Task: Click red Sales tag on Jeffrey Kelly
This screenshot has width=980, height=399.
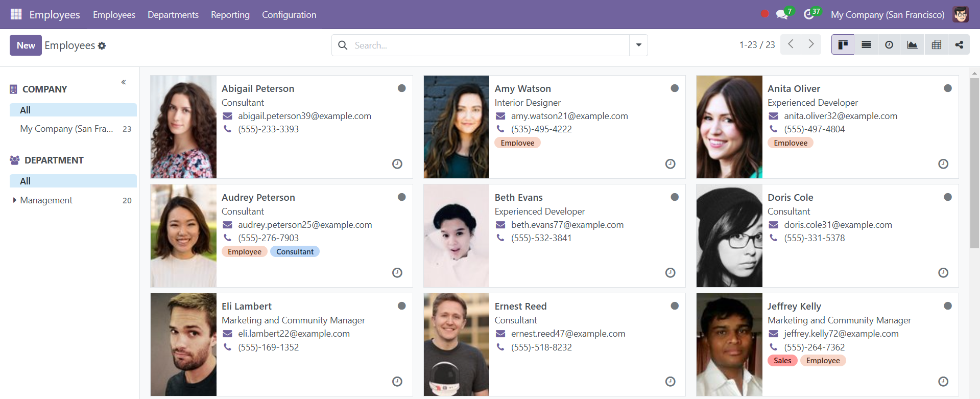Action: point(782,361)
